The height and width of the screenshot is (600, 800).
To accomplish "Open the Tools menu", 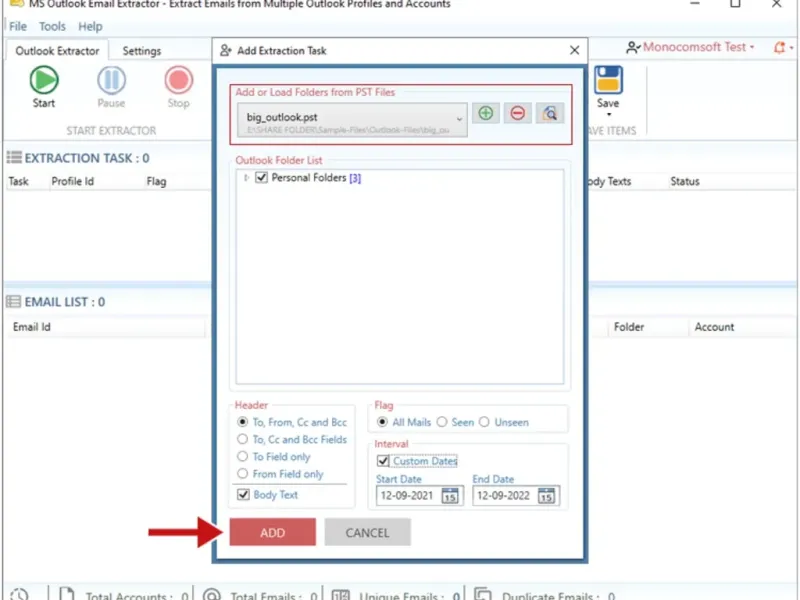I will pyautogui.click(x=53, y=27).
